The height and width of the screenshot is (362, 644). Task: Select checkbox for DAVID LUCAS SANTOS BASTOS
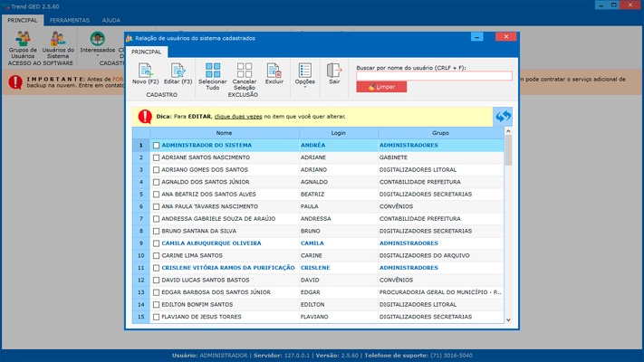click(x=157, y=281)
